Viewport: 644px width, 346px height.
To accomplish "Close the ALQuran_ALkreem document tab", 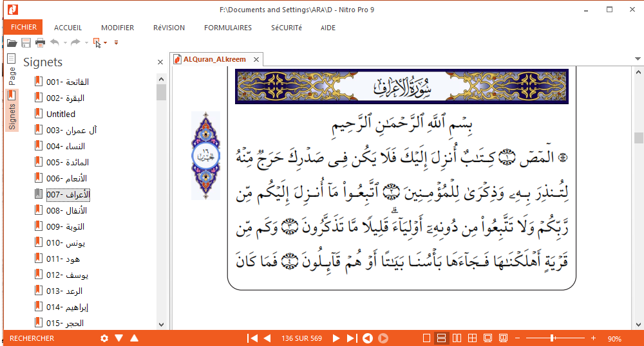I will [256, 59].
